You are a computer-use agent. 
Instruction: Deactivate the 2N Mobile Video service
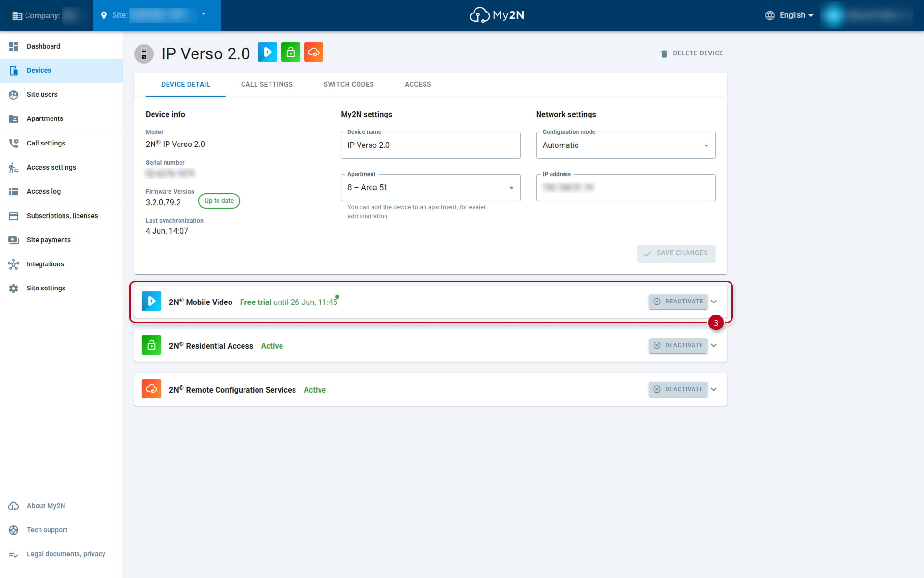coord(678,302)
